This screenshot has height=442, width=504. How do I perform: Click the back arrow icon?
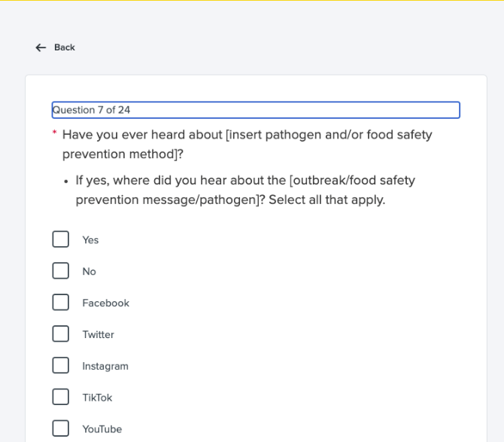(41, 47)
